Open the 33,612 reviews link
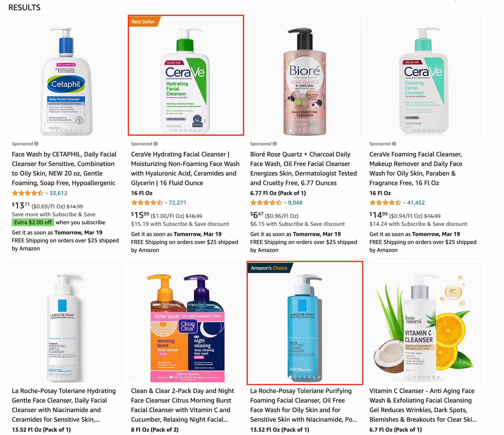Image resolution: width=504 pixels, height=435 pixels. (58, 193)
